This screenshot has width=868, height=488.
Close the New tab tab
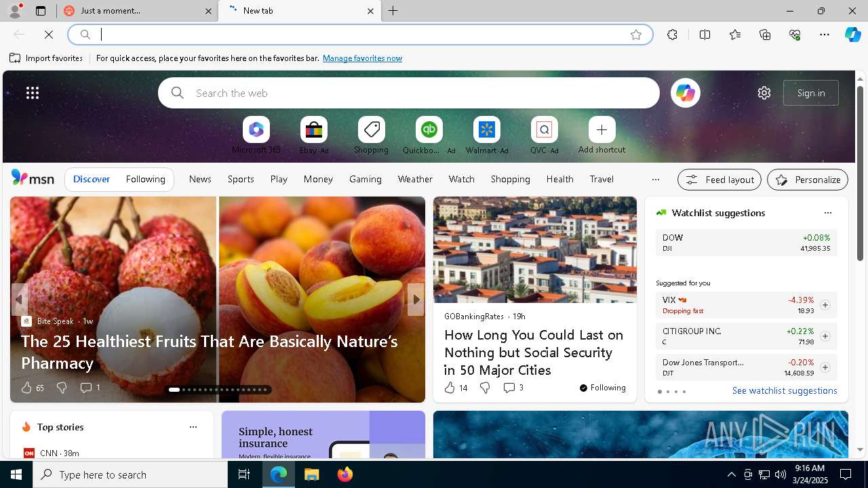tap(370, 11)
